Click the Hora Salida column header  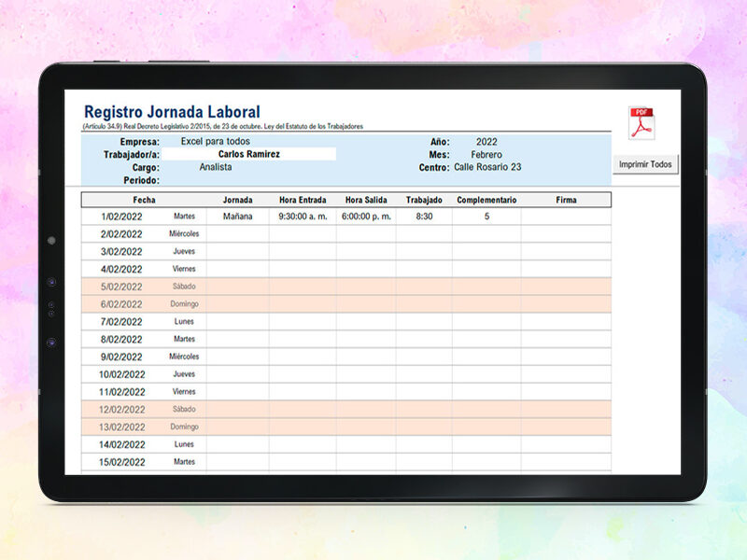(366, 200)
